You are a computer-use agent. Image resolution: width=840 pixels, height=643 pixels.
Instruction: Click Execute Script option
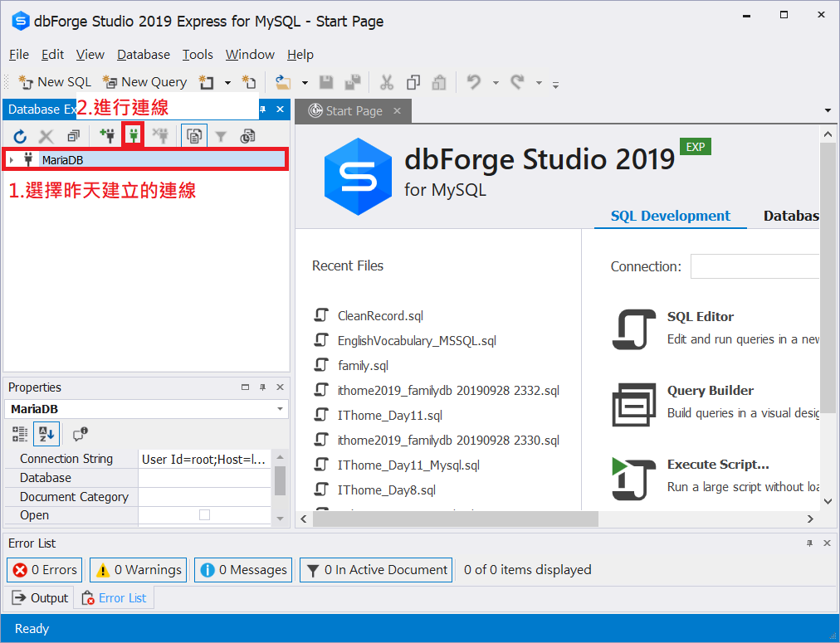(x=718, y=464)
